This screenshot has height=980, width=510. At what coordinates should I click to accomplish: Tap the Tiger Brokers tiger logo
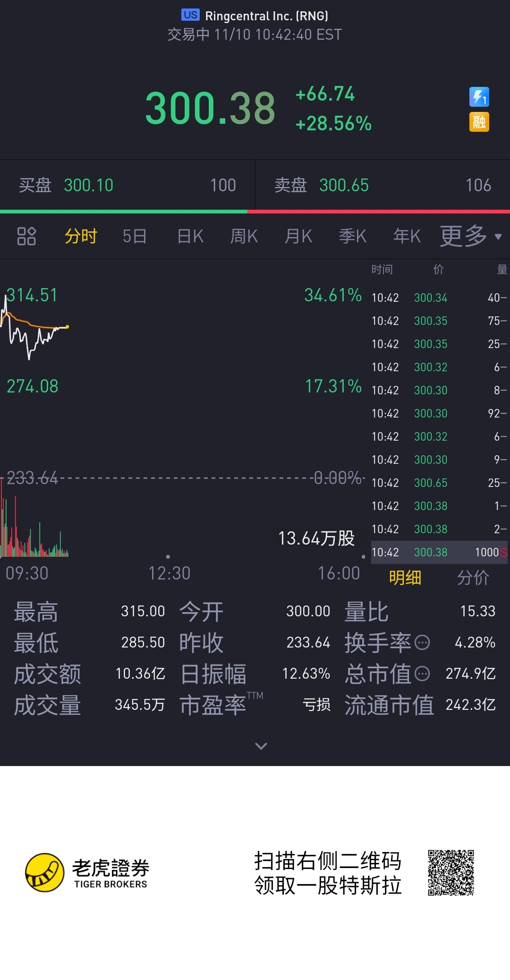click(44, 872)
